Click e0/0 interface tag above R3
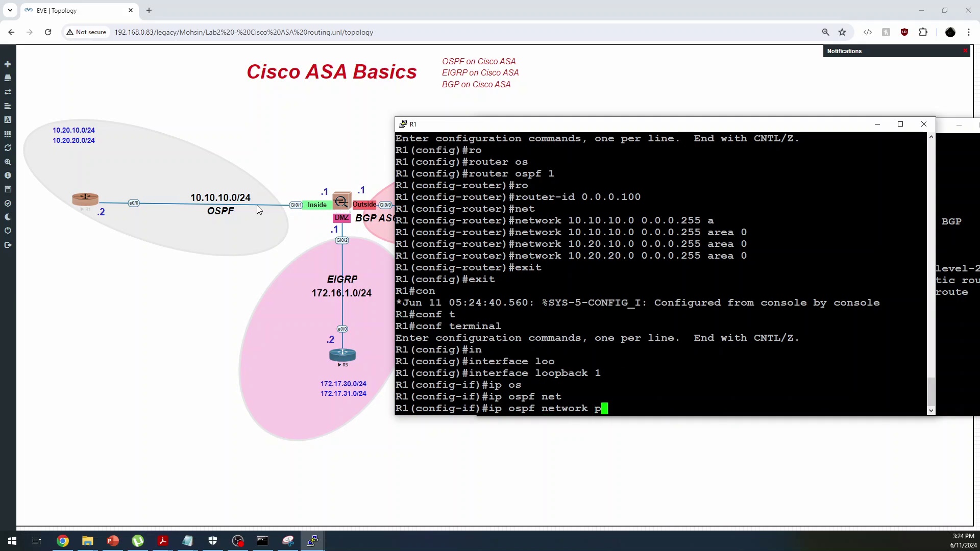This screenshot has width=980, height=551. pyautogui.click(x=342, y=329)
